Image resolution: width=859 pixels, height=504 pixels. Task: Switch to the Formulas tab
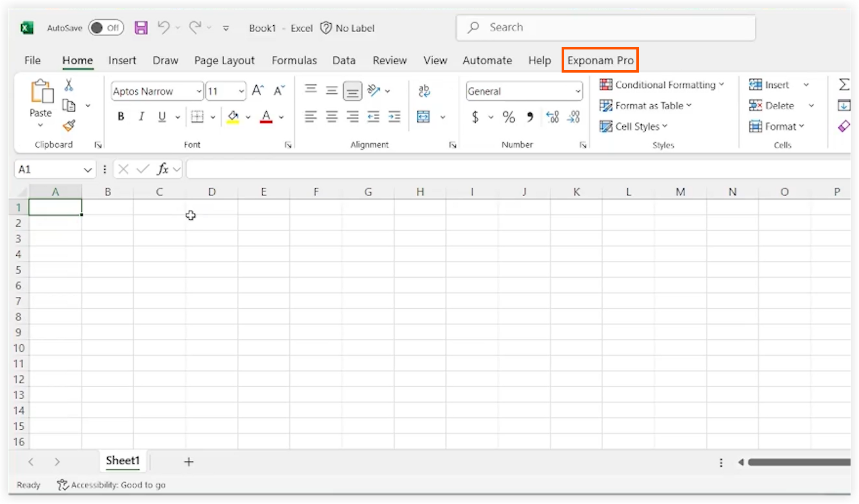(294, 60)
